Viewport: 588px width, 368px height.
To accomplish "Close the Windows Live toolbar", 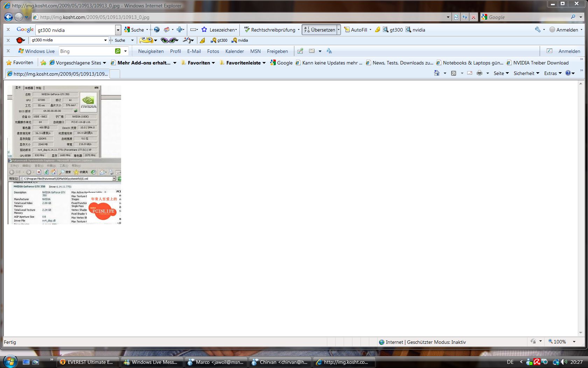I will point(8,51).
